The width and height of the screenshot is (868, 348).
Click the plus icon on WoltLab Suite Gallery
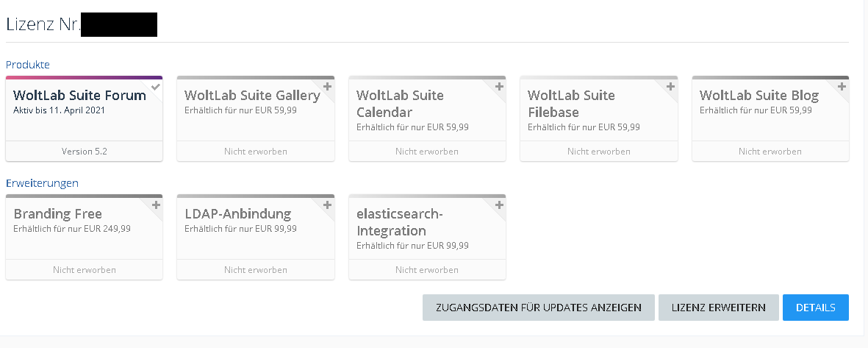pos(327,87)
